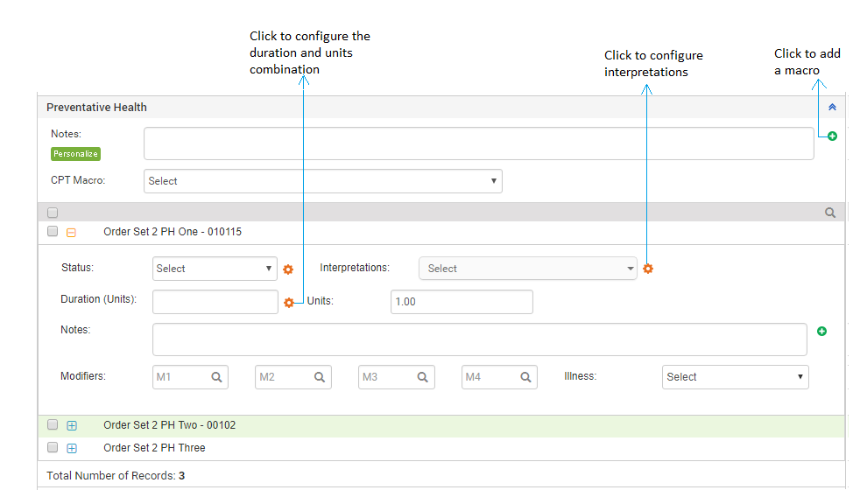Click the search icon in M1 modifier field

click(216, 377)
